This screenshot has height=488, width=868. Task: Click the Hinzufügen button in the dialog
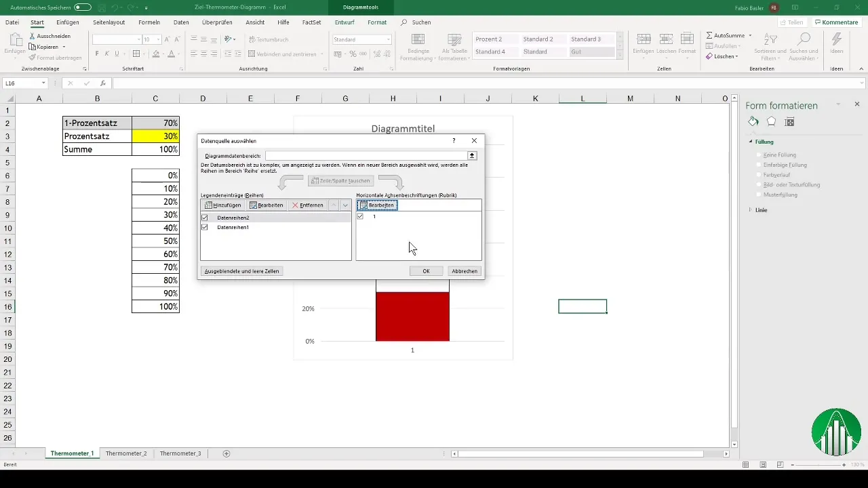point(223,205)
